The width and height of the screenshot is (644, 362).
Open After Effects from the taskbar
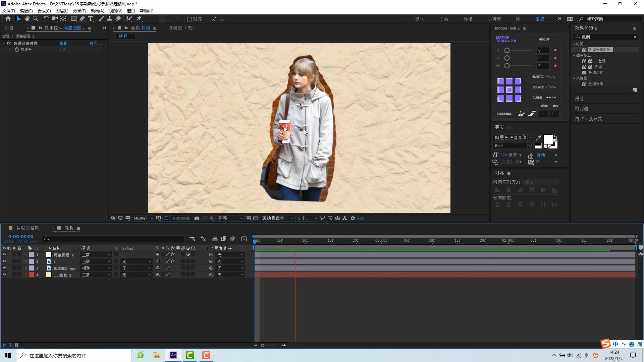coord(173,355)
